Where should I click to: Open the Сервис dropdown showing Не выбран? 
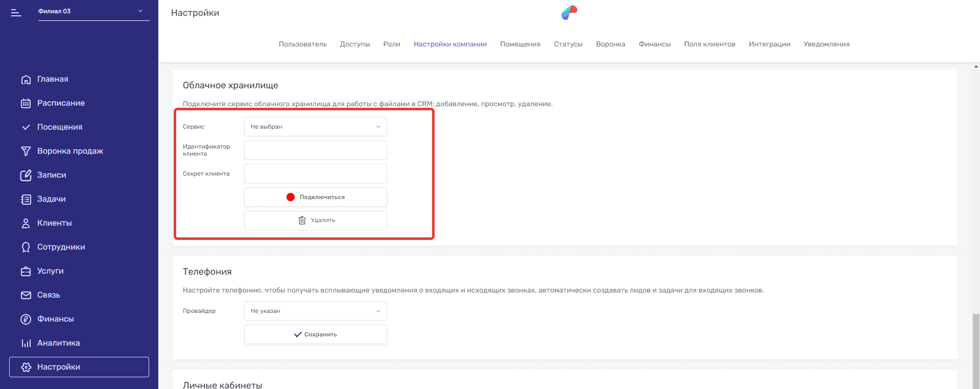(315, 127)
